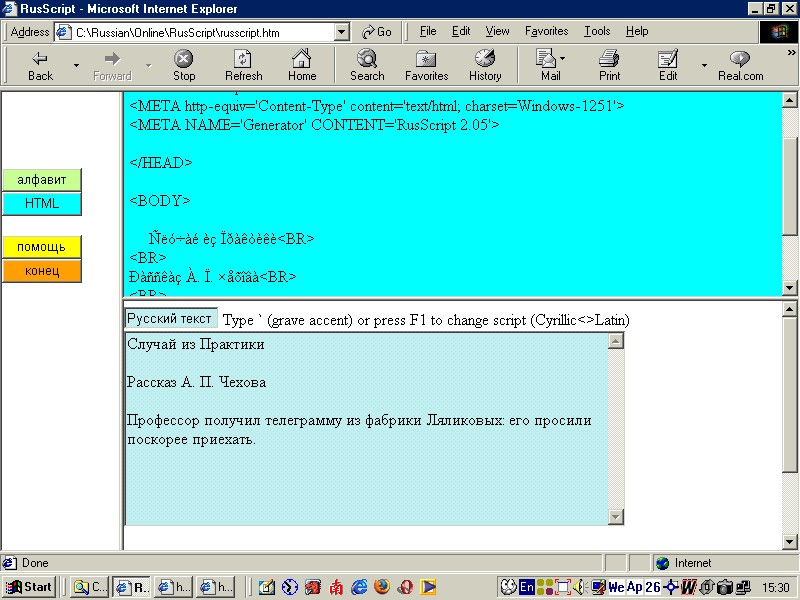Open the History pane
Viewport: 800px width, 600px height.
click(x=485, y=65)
